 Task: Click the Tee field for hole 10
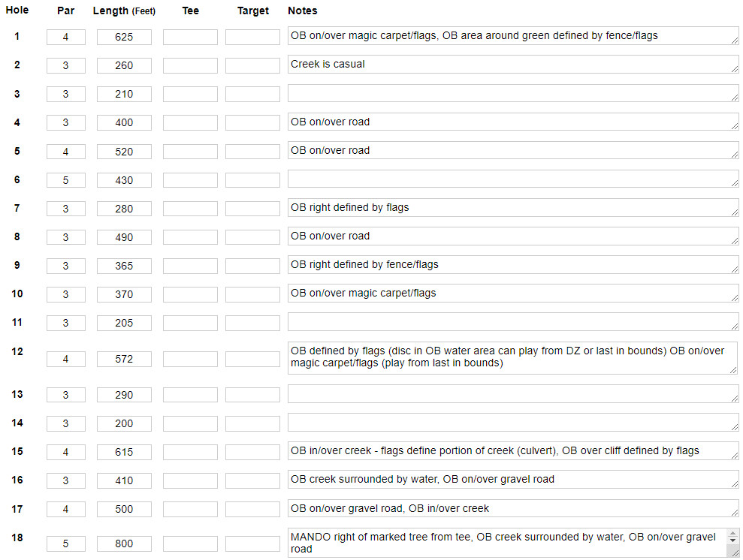click(191, 294)
